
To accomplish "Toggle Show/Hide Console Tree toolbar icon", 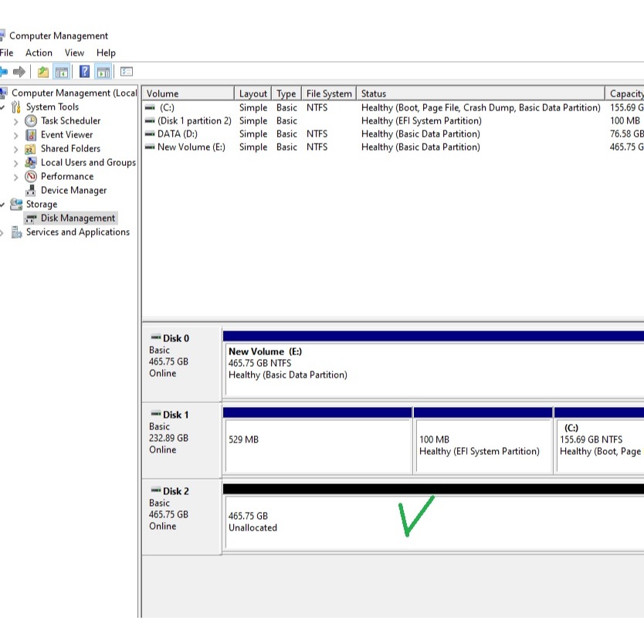I will click(x=62, y=72).
